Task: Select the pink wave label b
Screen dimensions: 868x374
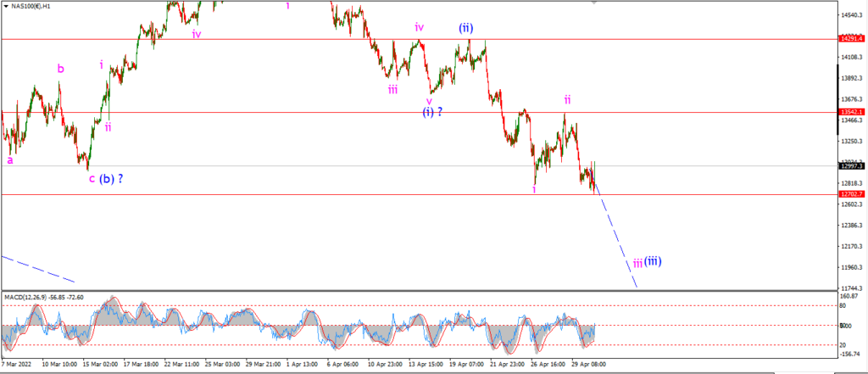Action: coord(61,69)
